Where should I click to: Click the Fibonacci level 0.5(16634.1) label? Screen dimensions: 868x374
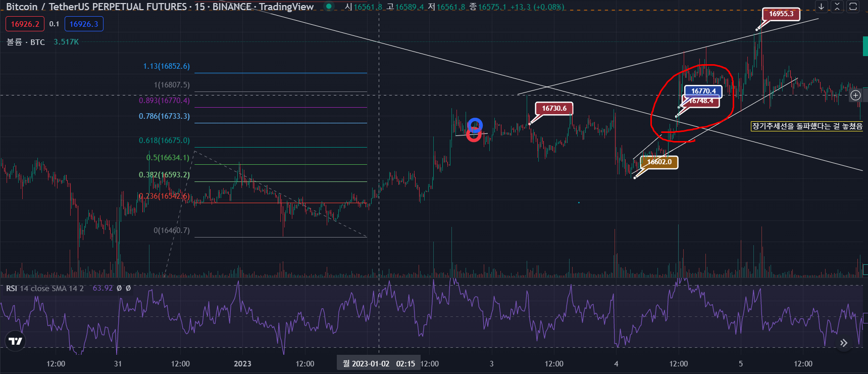click(x=168, y=158)
